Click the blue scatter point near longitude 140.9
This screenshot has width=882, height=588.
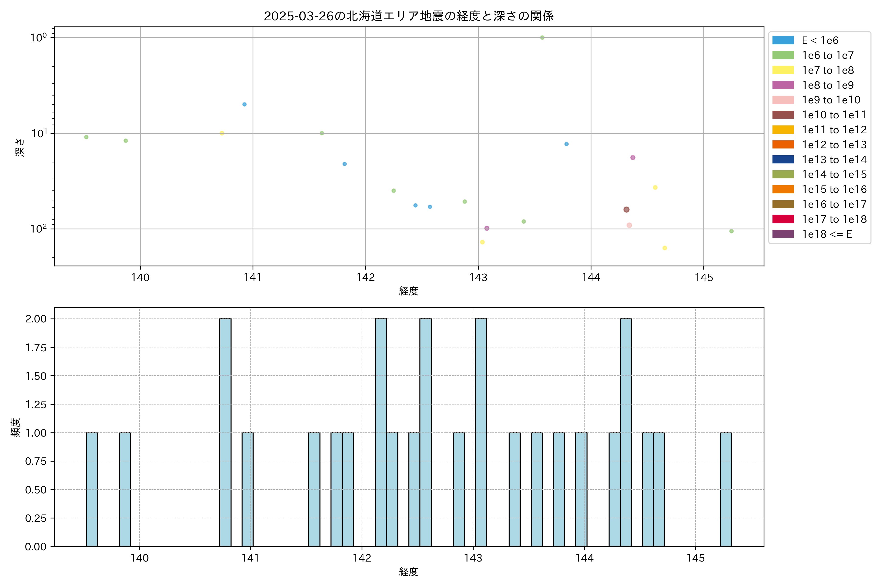(x=245, y=104)
